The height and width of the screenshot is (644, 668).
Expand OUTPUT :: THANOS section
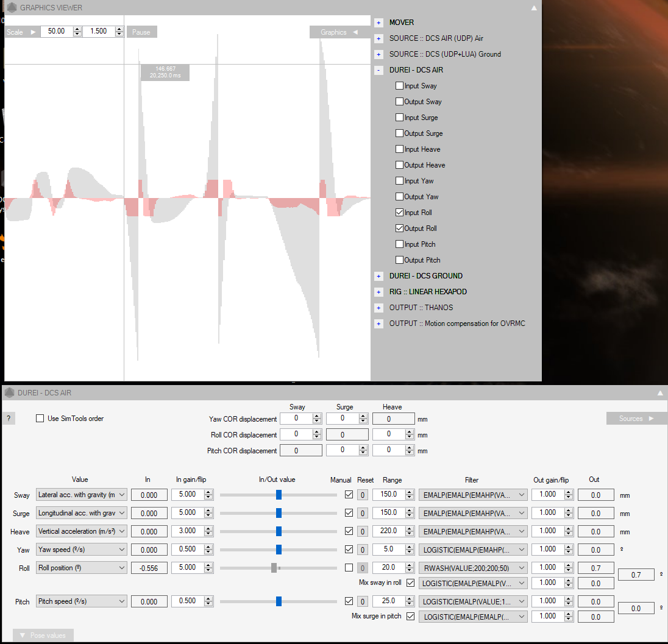[x=378, y=308]
